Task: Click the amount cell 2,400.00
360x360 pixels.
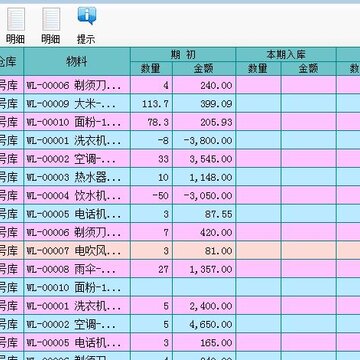Action: (204, 306)
